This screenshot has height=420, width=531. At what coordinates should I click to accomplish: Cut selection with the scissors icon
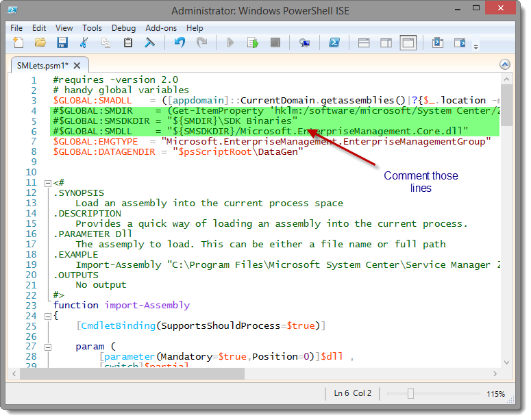[x=84, y=42]
